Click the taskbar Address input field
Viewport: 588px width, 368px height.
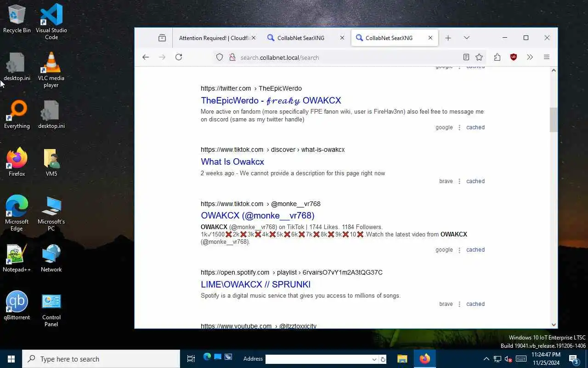coord(318,359)
